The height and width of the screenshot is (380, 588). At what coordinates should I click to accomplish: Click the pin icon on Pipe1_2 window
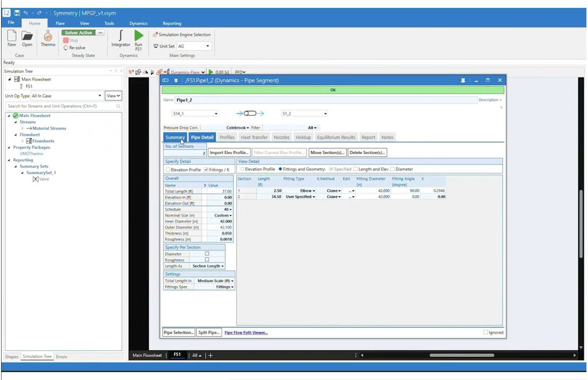point(463,80)
